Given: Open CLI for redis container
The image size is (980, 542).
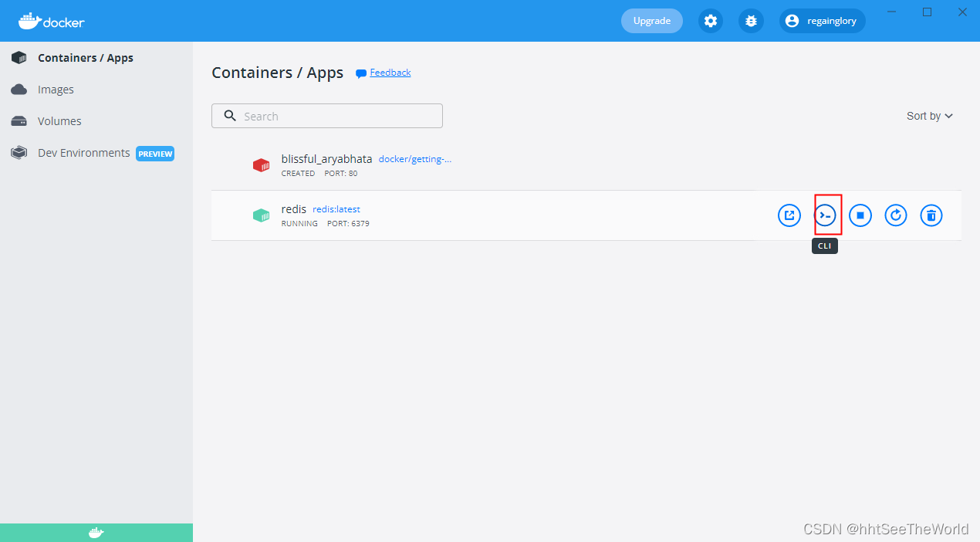Looking at the screenshot, I should tap(826, 215).
